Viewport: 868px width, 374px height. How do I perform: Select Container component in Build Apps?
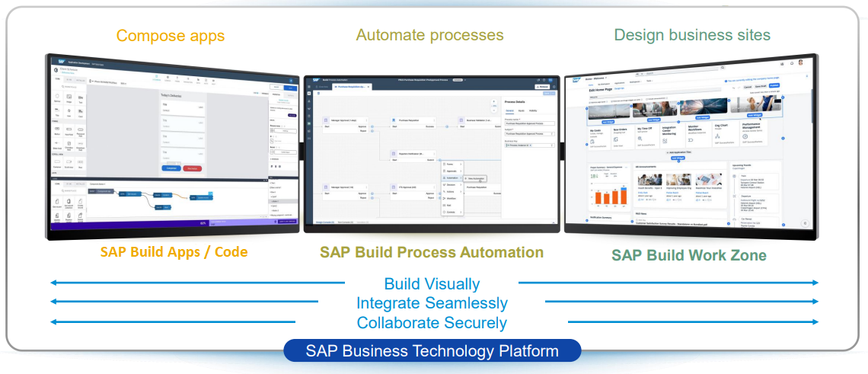tap(57, 163)
